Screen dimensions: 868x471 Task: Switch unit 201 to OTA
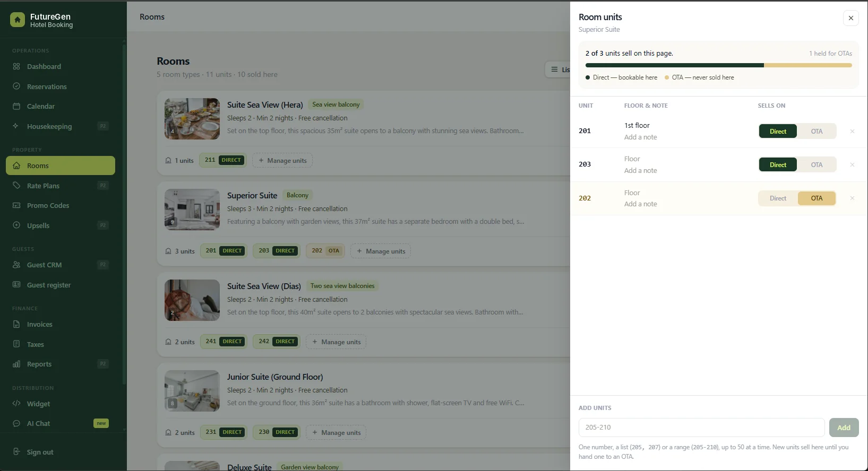[x=817, y=131]
